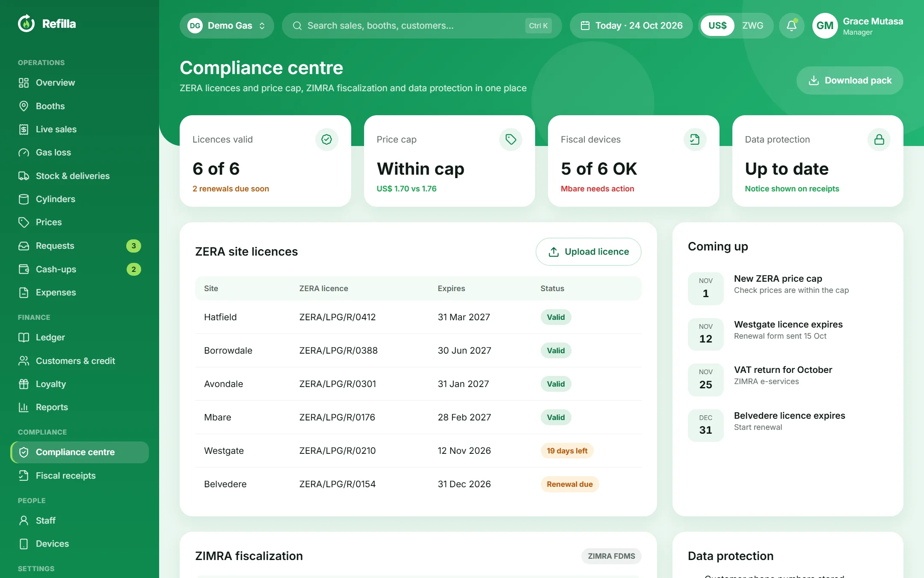Viewport: 924px width, 578px height.
Task: Open the notifications bell
Action: [x=791, y=26]
